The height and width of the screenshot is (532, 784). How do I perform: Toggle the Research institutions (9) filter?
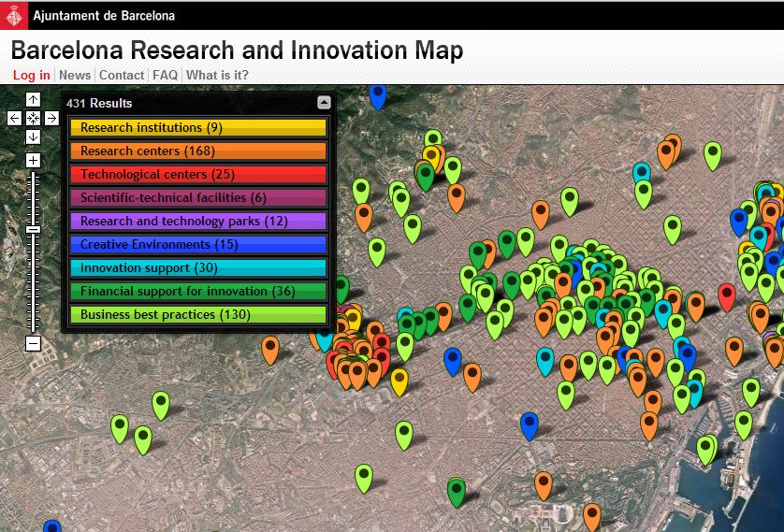[197, 128]
